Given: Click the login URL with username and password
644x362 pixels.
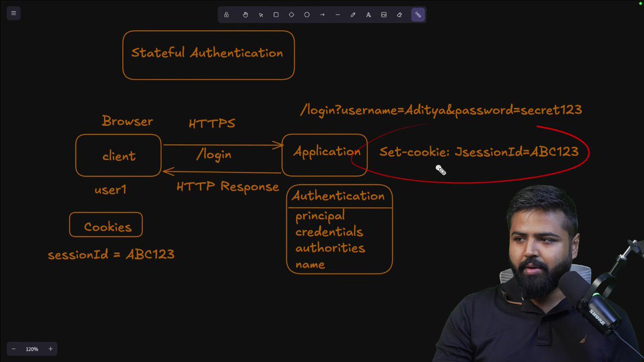Looking at the screenshot, I should coord(441,110).
